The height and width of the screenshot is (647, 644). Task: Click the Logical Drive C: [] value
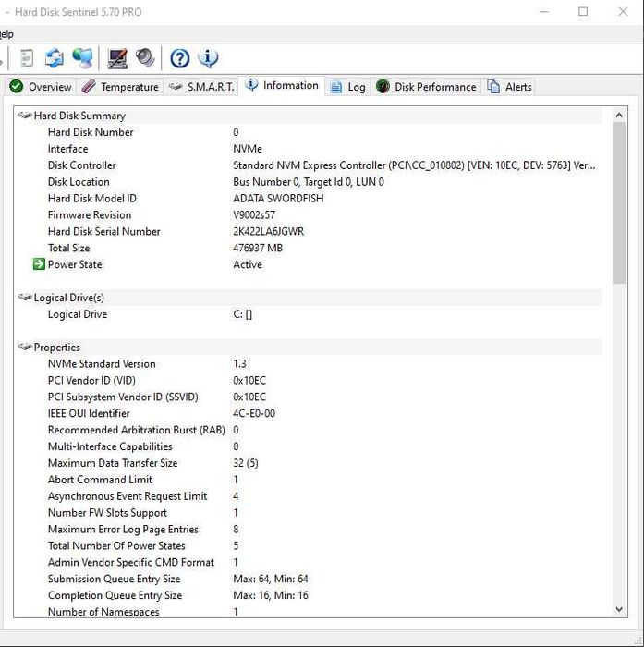tap(243, 314)
